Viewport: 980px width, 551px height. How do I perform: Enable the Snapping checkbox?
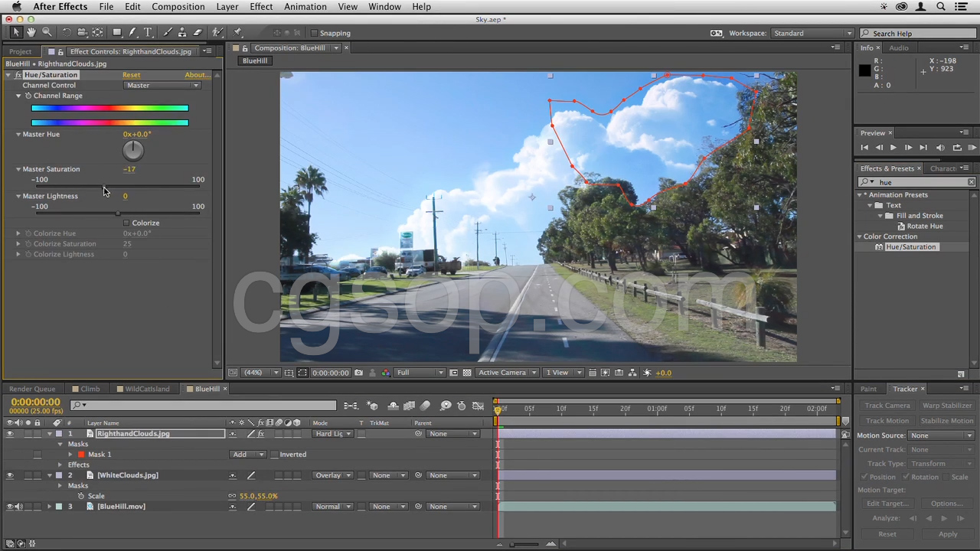pyautogui.click(x=314, y=33)
